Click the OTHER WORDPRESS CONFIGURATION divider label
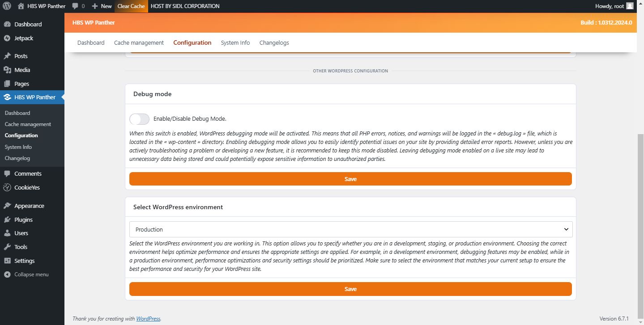Screen dimensions: 644x325 coord(350,71)
